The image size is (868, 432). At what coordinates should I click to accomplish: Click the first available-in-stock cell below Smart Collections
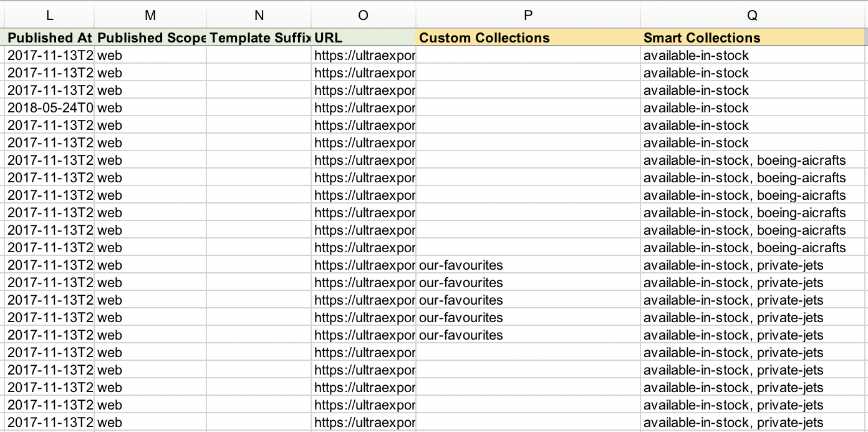click(752, 56)
